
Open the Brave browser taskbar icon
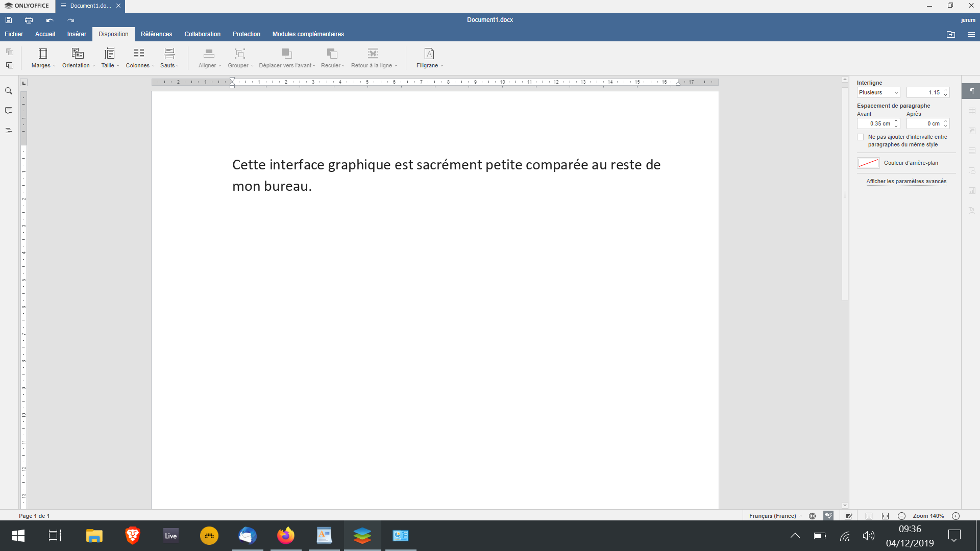133,536
